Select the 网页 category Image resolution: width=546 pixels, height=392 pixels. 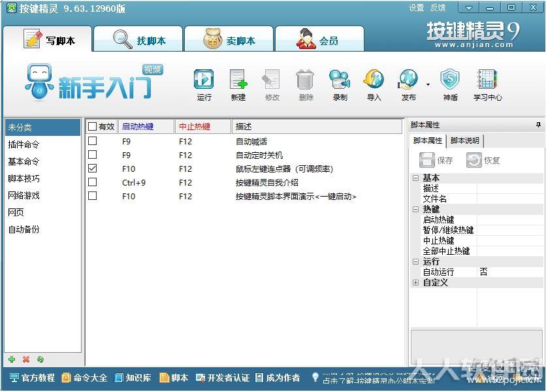tap(42, 212)
